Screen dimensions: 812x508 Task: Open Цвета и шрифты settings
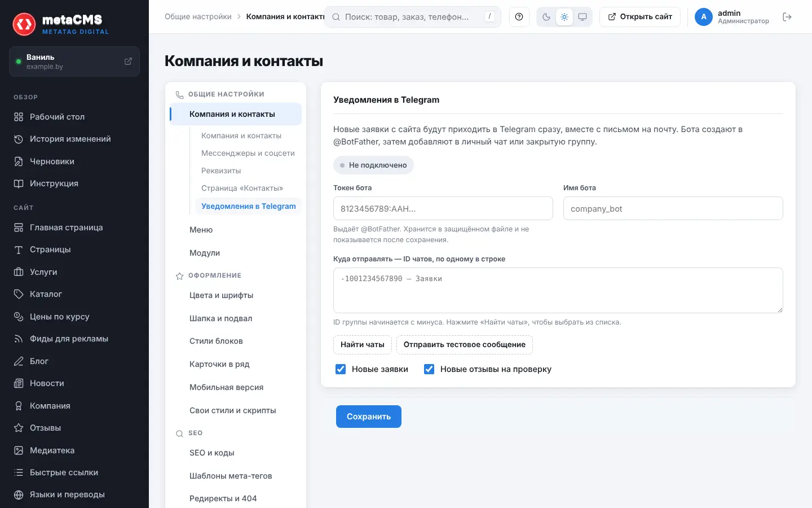[236, 295]
